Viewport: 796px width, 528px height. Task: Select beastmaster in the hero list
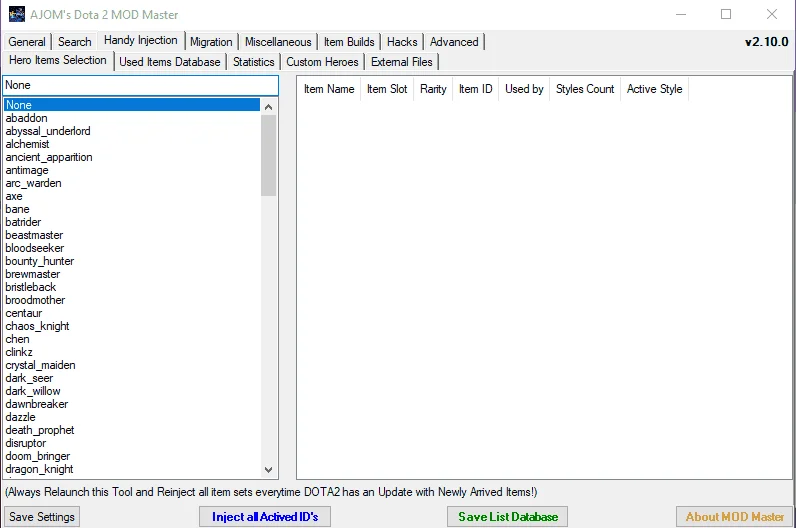click(x=132, y=235)
